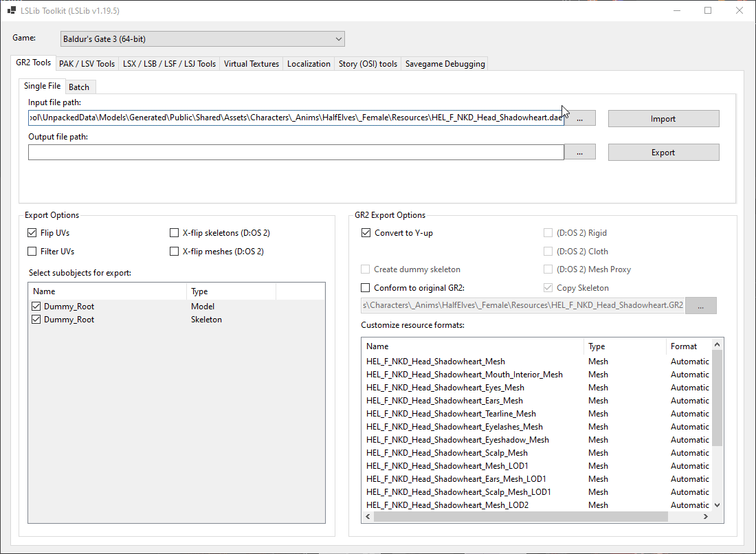Open the Game dropdown showing Baldur's Gate 3
This screenshot has height=554, width=756.
203,39
